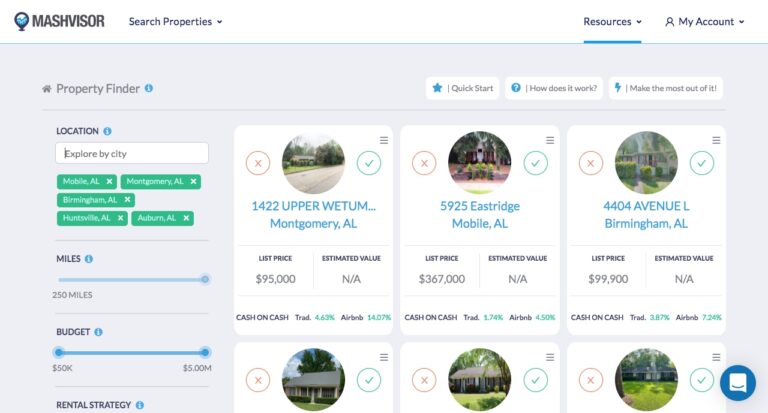The image size is (768, 413).
Task: Click the info icon beside Property Finder
Action: [x=149, y=88]
